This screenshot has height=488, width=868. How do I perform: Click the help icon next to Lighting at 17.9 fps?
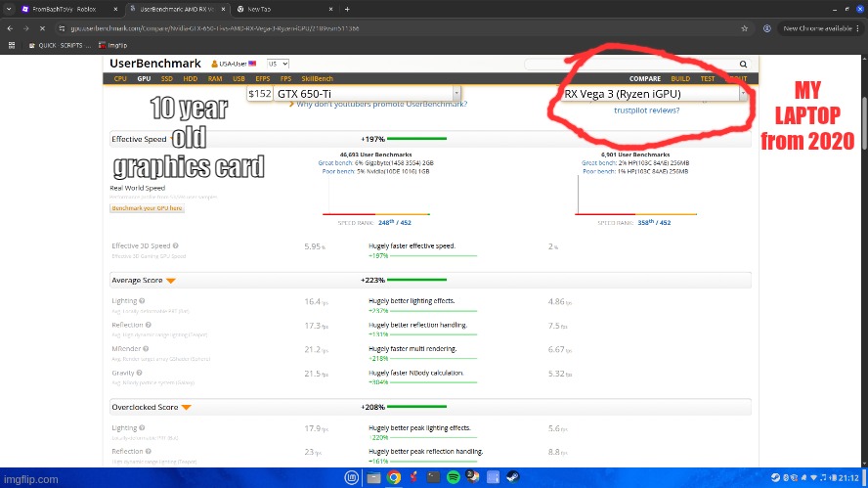pos(142,427)
